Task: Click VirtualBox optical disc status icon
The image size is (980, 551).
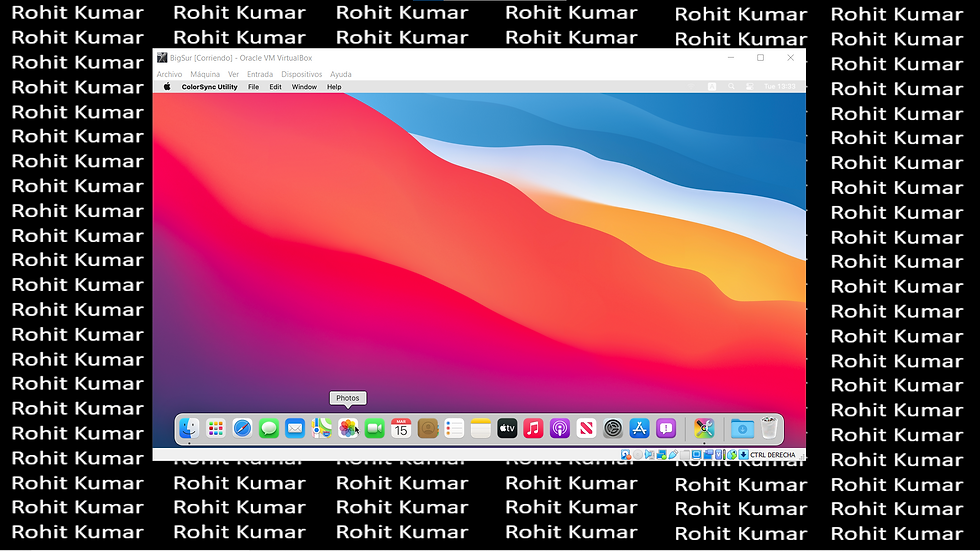Action: click(638, 455)
